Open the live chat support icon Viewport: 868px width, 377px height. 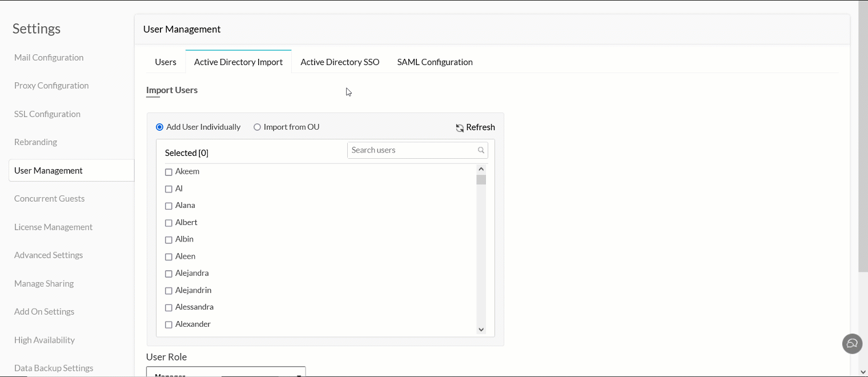[852, 344]
